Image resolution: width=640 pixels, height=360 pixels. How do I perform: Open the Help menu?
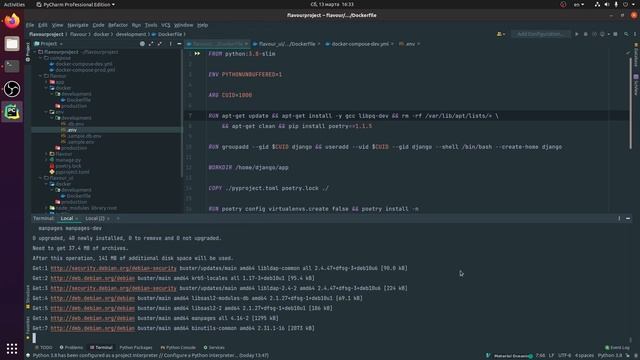202,25
